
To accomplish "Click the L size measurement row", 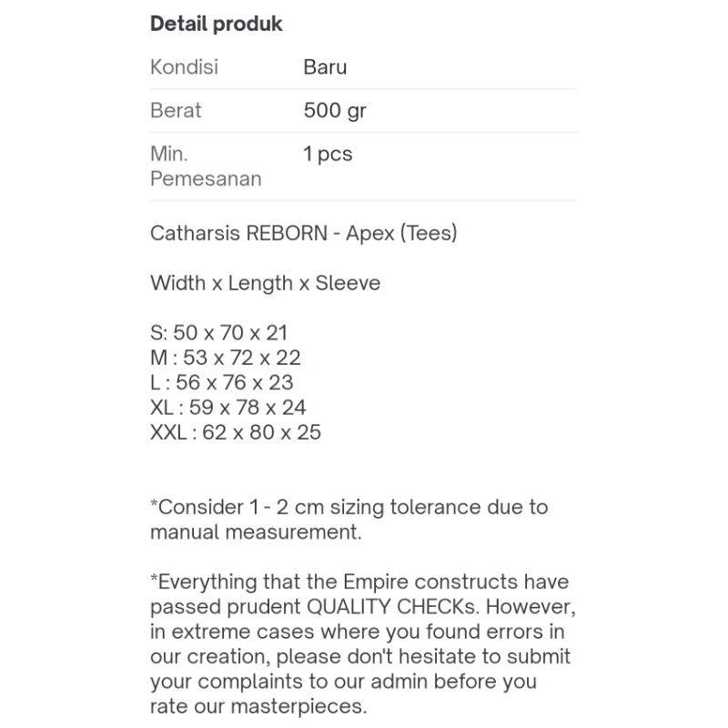I will (222, 383).
